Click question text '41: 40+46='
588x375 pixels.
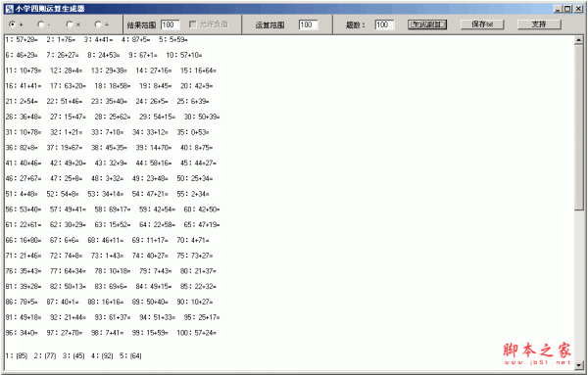pos(24,163)
